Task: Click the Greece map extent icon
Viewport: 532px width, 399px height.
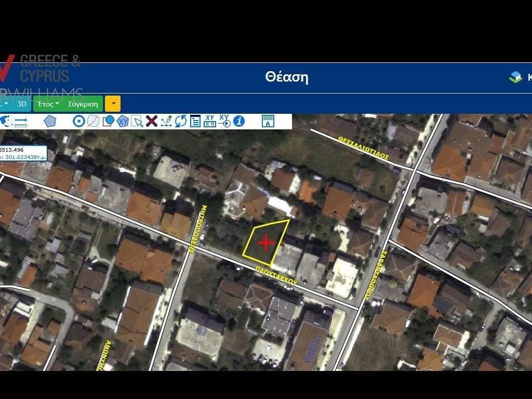Action: (6, 121)
